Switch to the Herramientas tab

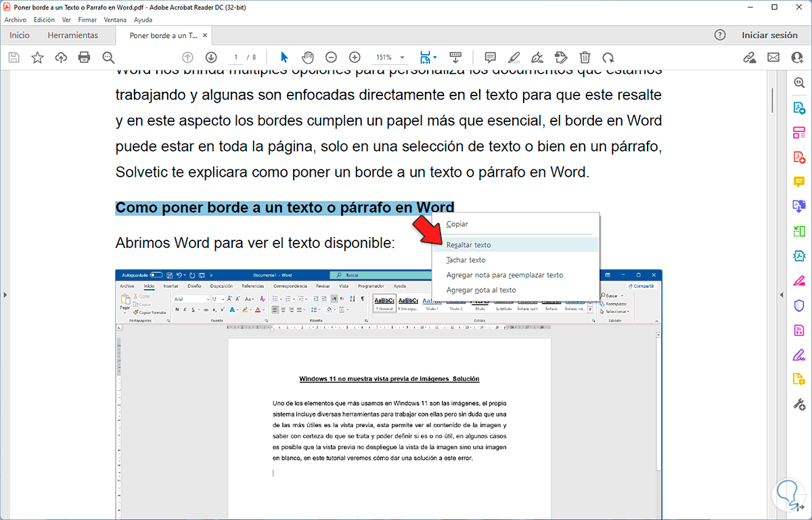click(x=72, y=35)
